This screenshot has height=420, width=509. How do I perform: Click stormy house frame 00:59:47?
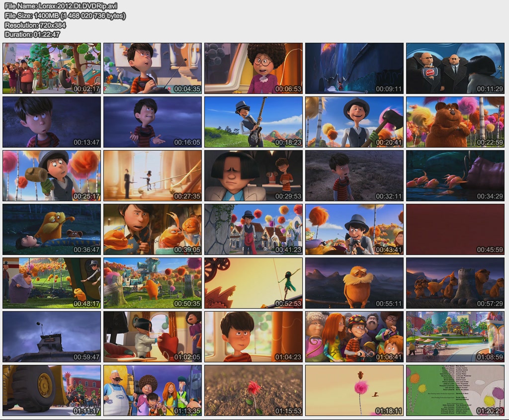[52, 336]
